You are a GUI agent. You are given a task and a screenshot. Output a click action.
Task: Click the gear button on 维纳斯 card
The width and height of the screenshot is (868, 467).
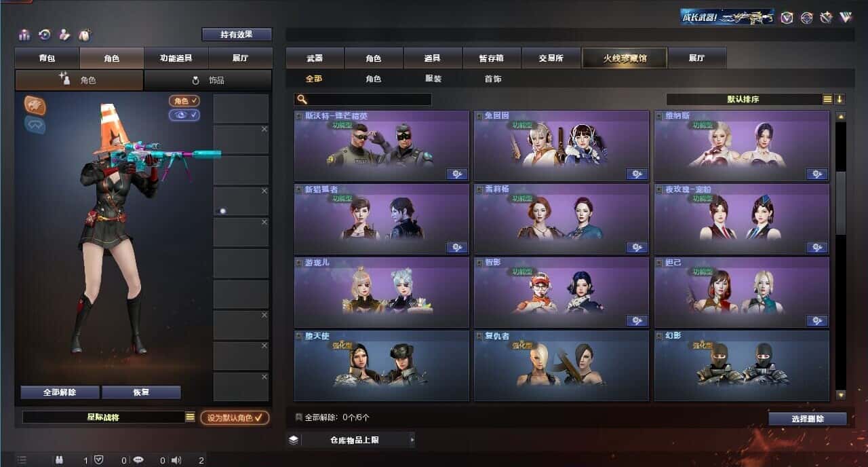[x=816, y=174]
